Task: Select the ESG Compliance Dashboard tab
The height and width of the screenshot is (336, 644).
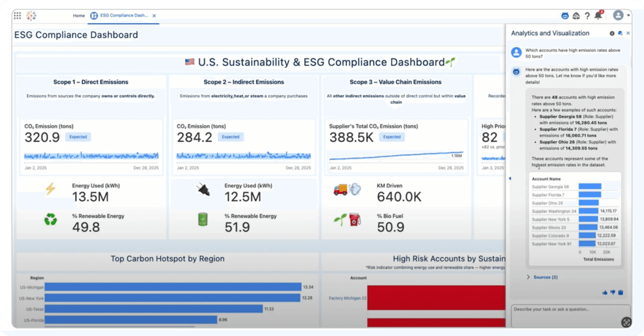Action: (124, 15)
